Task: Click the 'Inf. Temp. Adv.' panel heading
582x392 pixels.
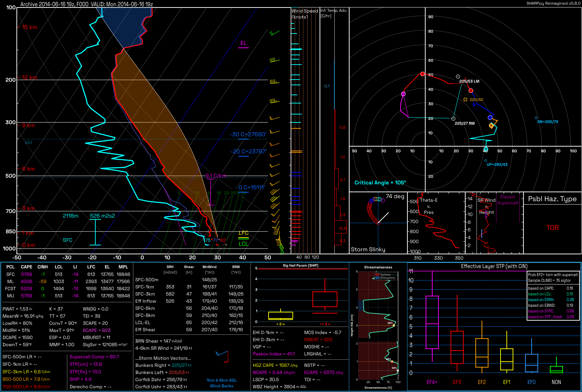Action: [x=334, y=13]
